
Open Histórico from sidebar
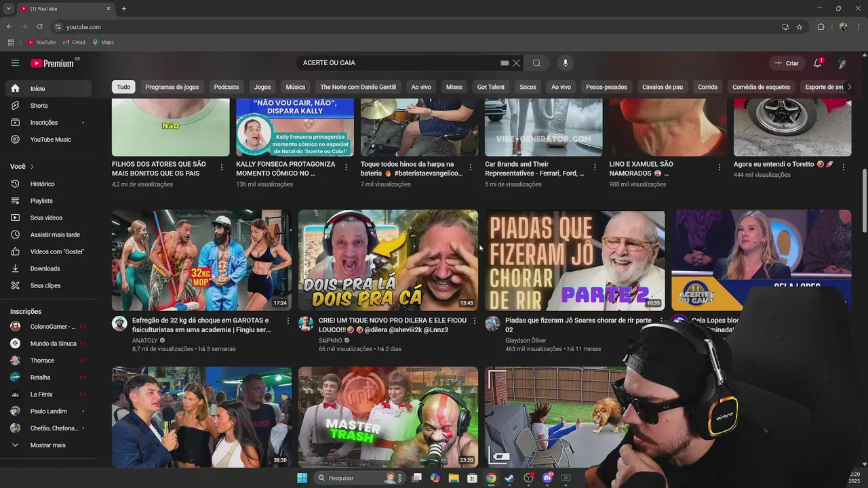(47, 184)
